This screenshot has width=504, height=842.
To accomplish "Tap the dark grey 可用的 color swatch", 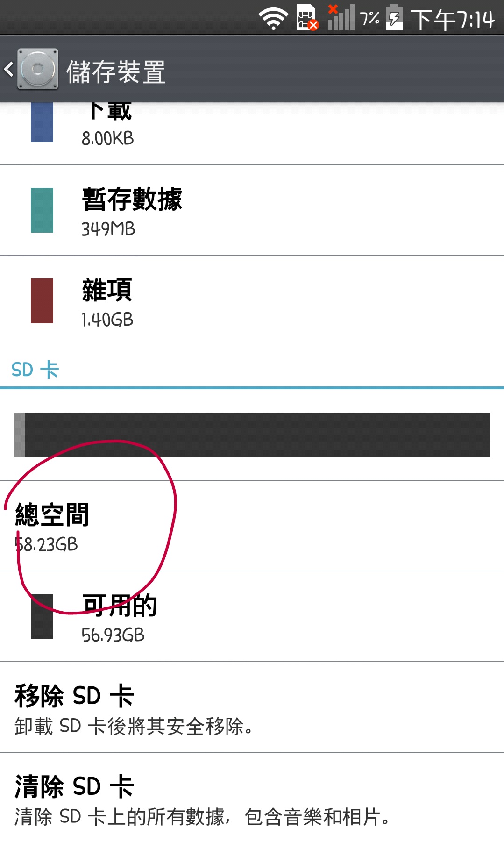I will pos(42,616).
